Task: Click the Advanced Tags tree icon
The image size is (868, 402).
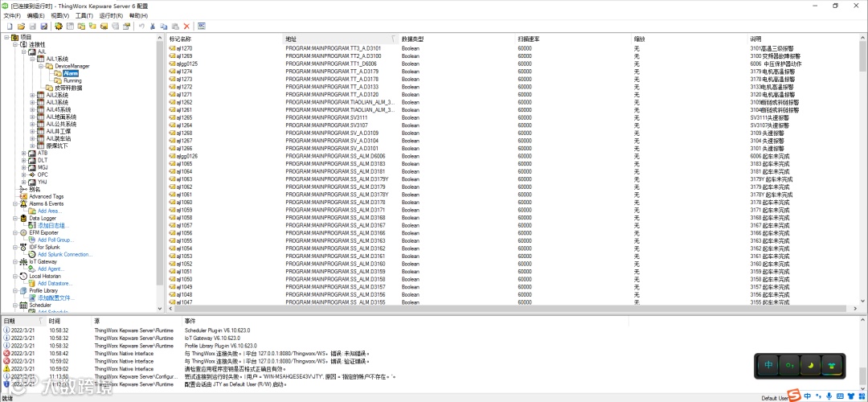Action: 23,196
